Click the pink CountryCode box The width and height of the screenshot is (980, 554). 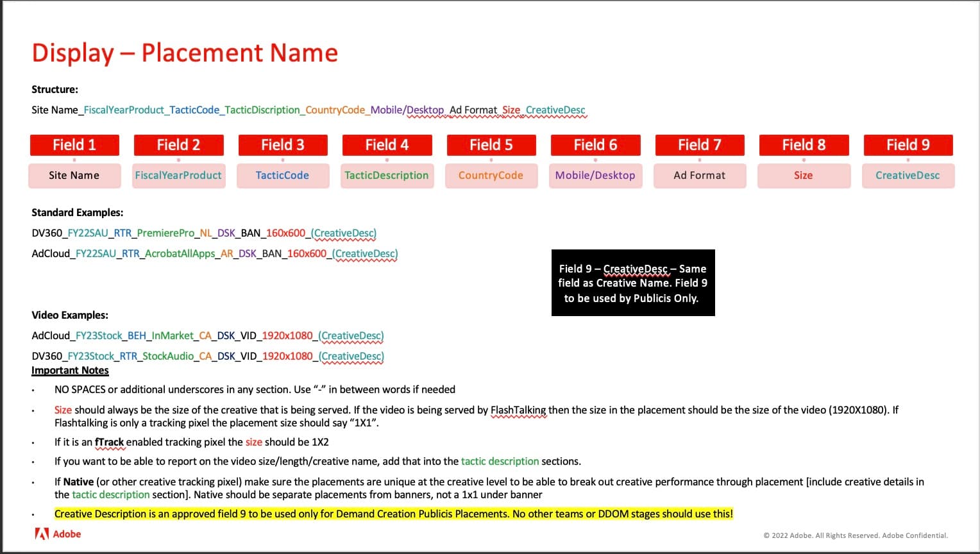click(x=491, y=175)
